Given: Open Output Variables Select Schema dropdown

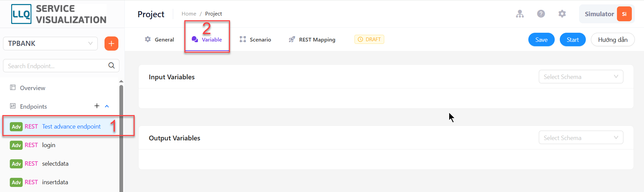Looking at the screenshot, I should point(581,138).
